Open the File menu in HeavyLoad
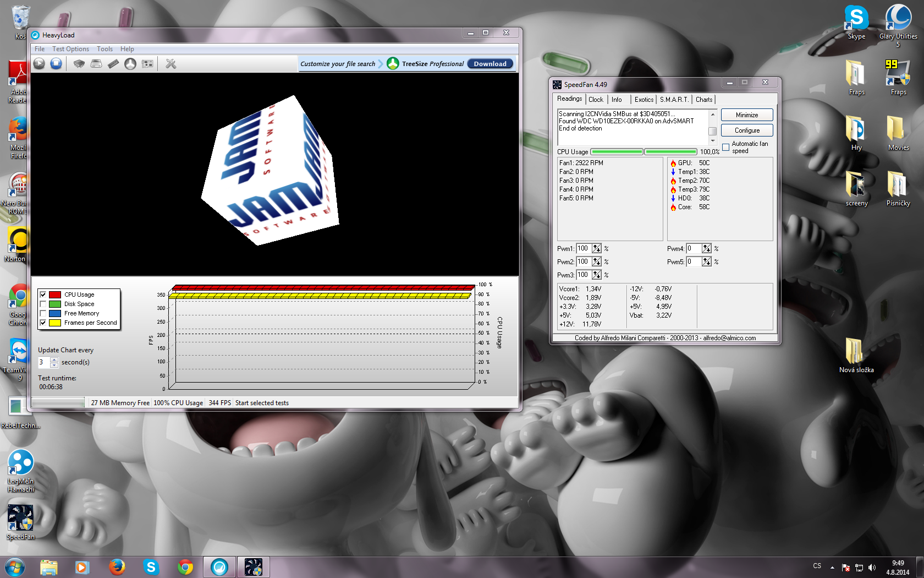 pyautogui.click(x=40, y=49)
